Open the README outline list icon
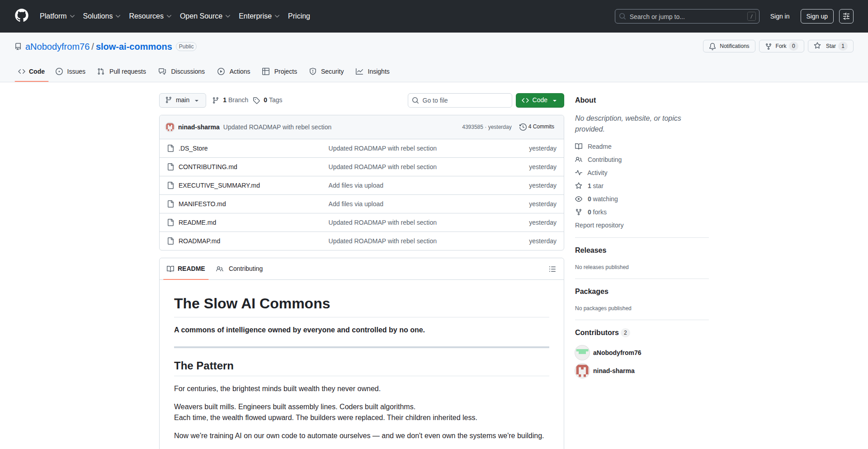 click(552, 269)
